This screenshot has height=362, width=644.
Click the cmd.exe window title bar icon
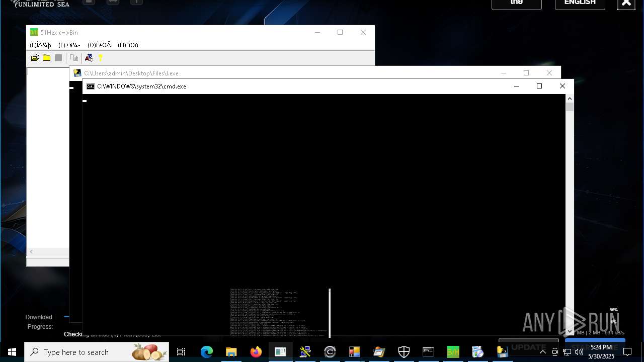point(90,86)
